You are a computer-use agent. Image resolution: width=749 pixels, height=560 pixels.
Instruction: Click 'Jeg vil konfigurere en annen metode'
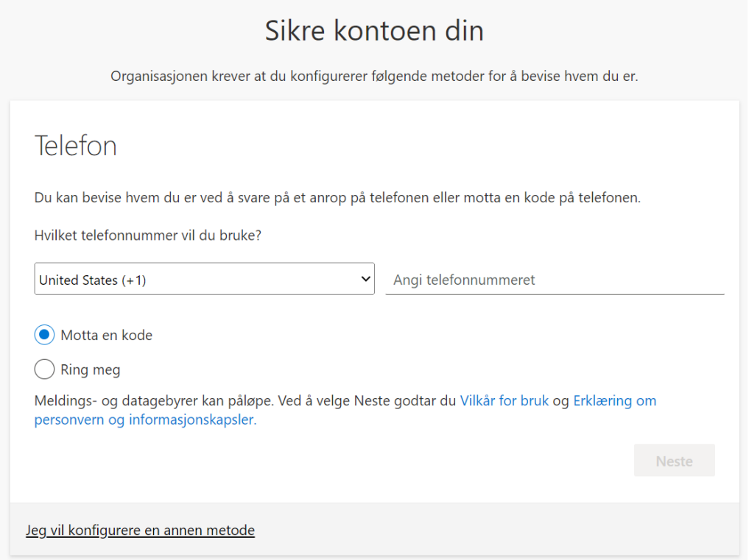click(x=140, y=531)
